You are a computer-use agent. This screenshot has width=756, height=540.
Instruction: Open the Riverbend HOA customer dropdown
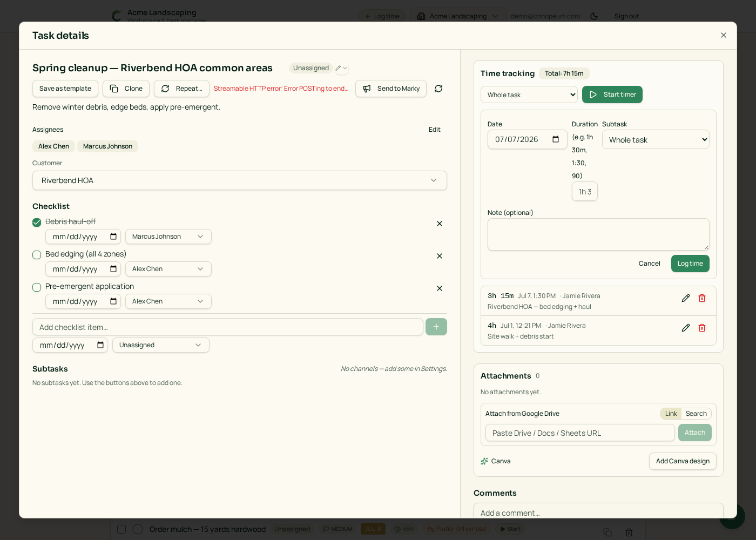point(240,180)
